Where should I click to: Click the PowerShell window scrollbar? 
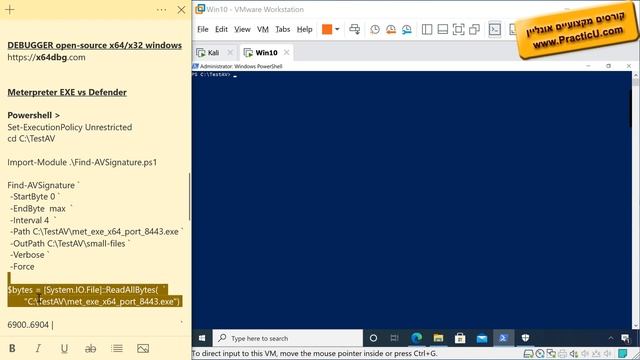point(636,200)
